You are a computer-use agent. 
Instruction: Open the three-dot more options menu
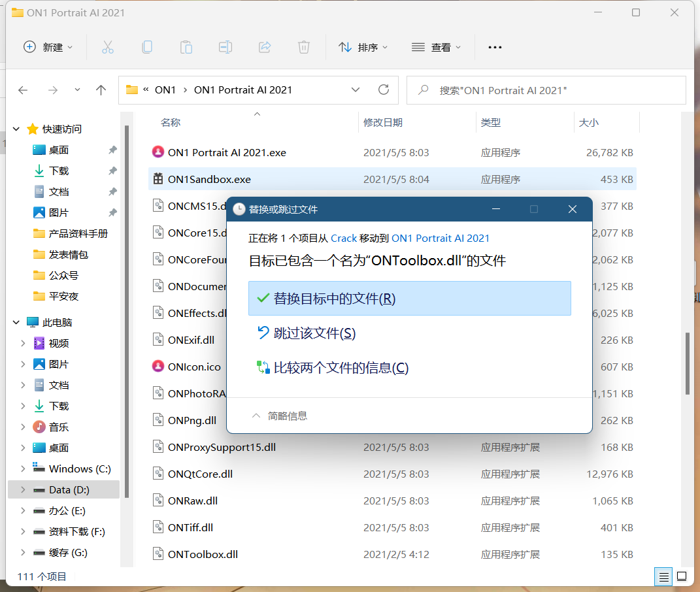point(495,47)
